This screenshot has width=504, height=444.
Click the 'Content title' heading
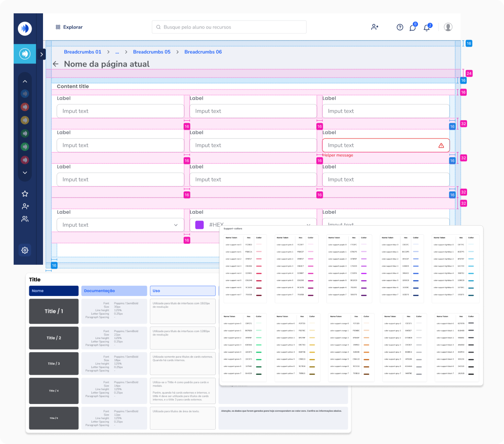(73, 86)
